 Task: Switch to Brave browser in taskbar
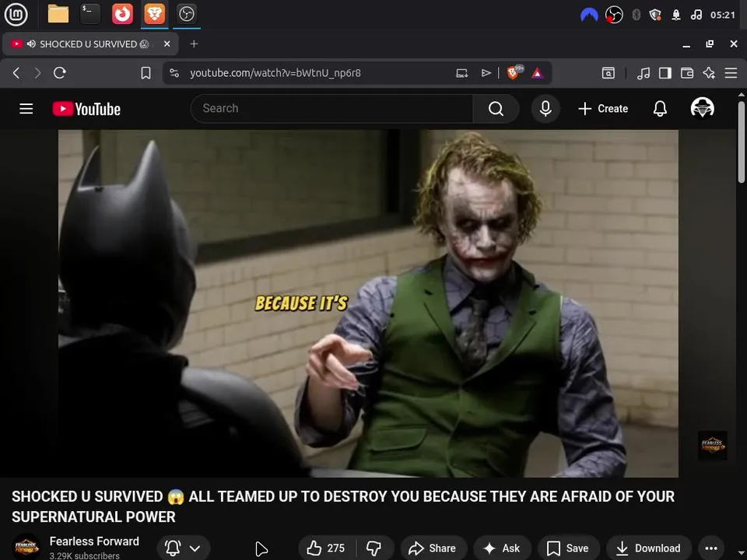tap(155, 14)
